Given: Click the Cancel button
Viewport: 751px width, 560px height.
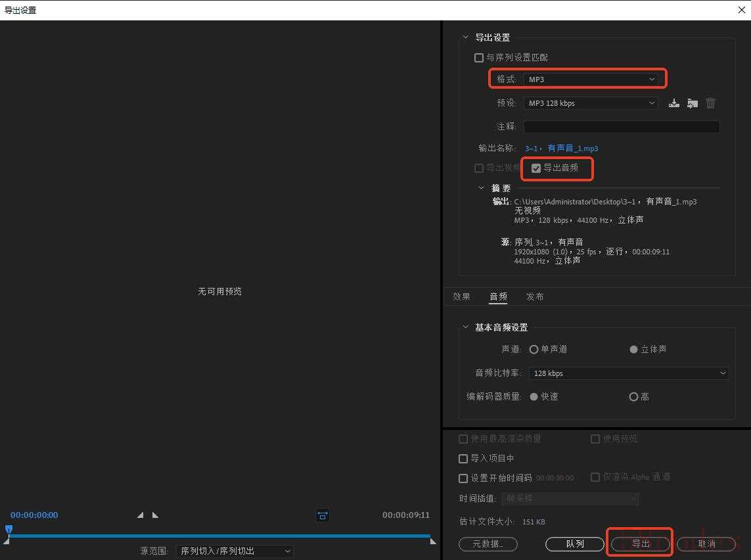Looking at the screenshot, I should click(706, 544).
